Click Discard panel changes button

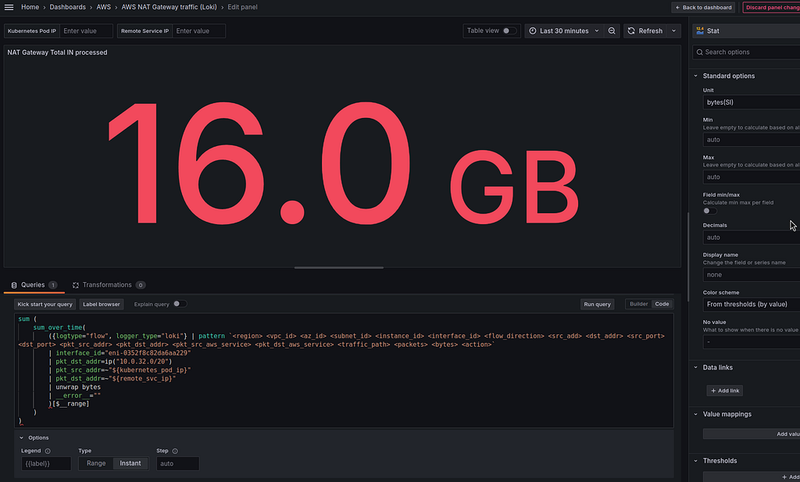[x=771, y=7]
